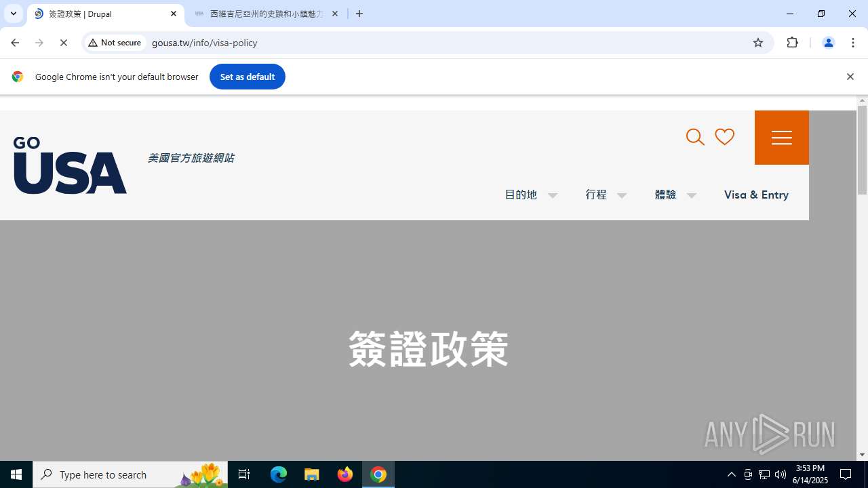Image resolution: width=868 pixels, height=488 pixels.
Task: Open the tab search dropdown arrow
Action: pyautogui.click(x=14, y=14)
